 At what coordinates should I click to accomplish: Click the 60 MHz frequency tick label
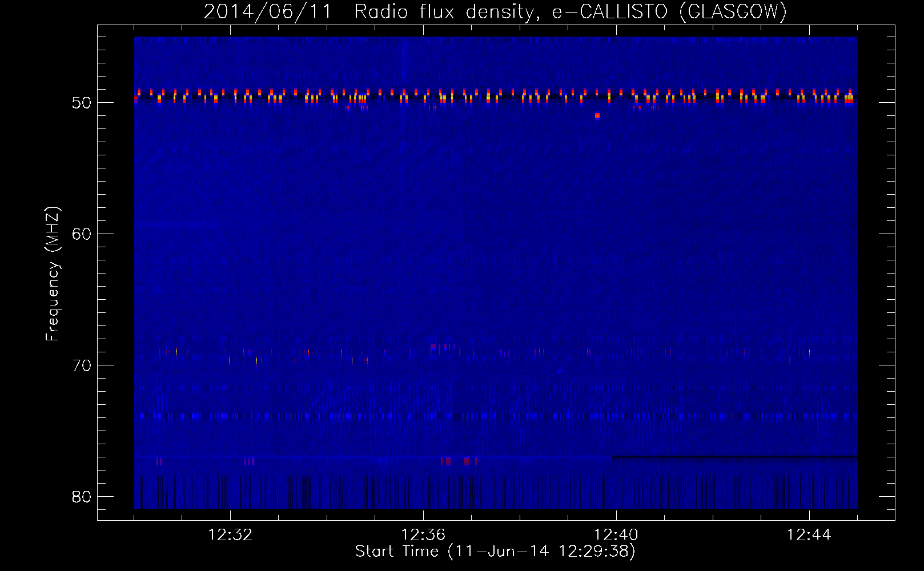(82, 234)
